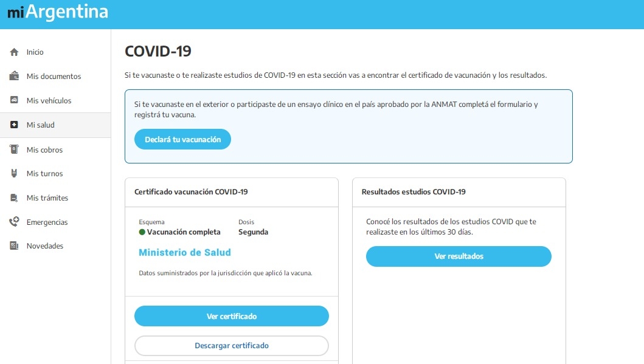Click Descargar certificado button
644x364 pixels.
231,346
